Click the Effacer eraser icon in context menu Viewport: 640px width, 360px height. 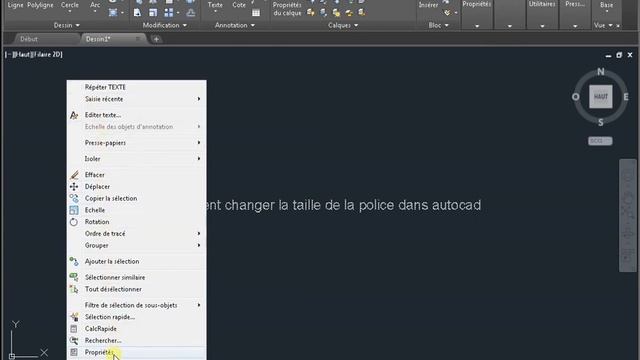(x=74, y=175)
